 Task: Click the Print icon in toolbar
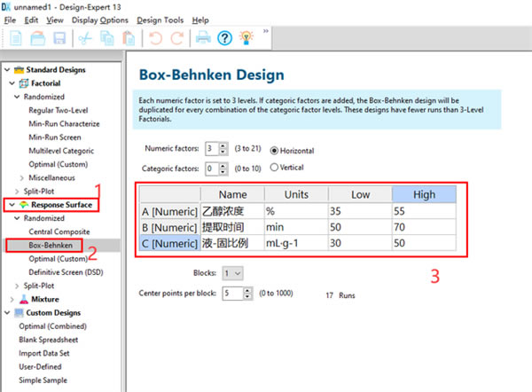pos(203,38)
